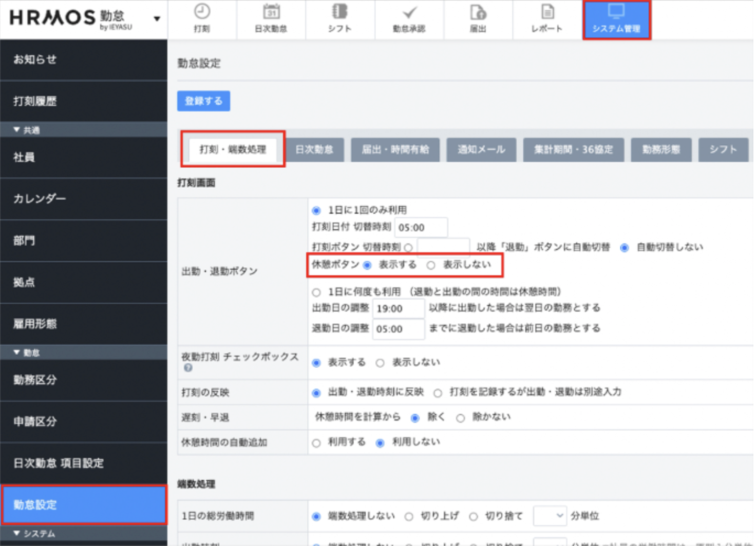Open 日次勤怠 項目設定 in sidebar

[59, 463]
